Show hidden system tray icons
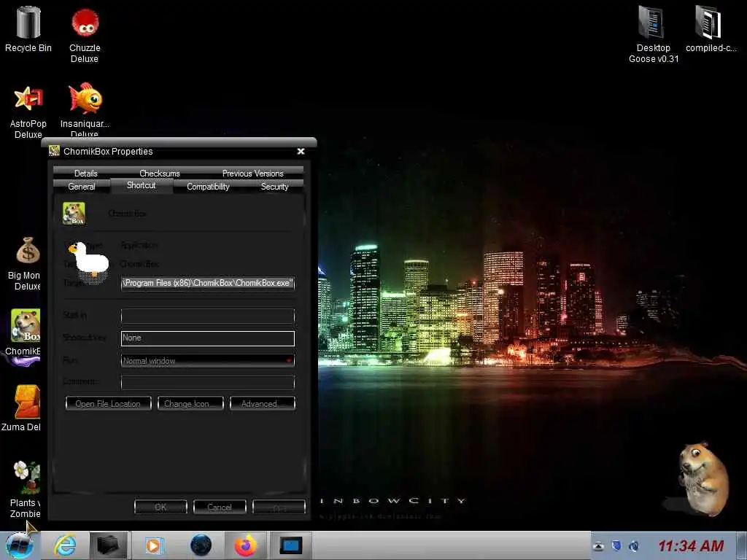Screen dimensions: 747x560 (598, 546)
